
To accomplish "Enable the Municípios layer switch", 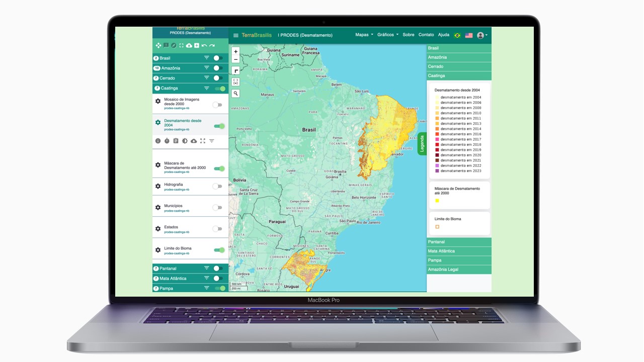I will [x=217, y=208].
